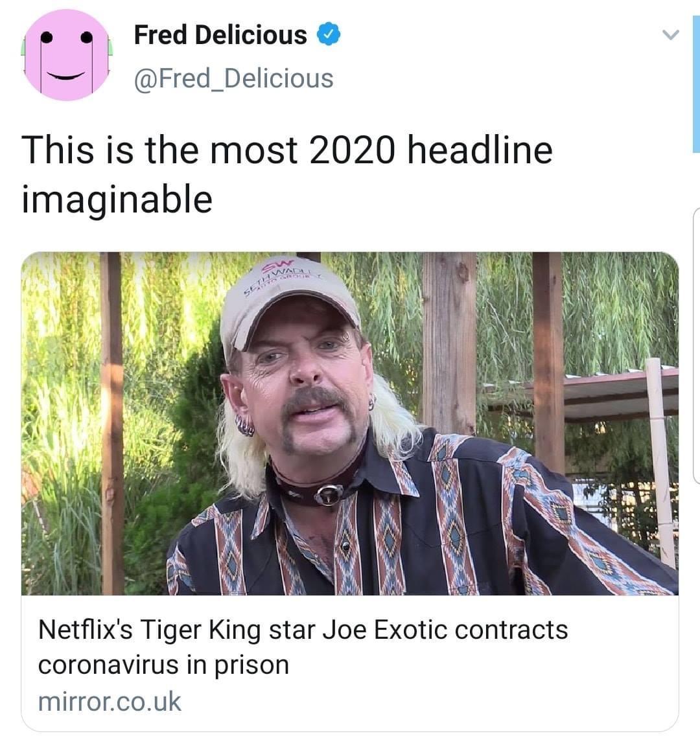Open the Netflix's Tiger King headline link

tap(303, 647)
